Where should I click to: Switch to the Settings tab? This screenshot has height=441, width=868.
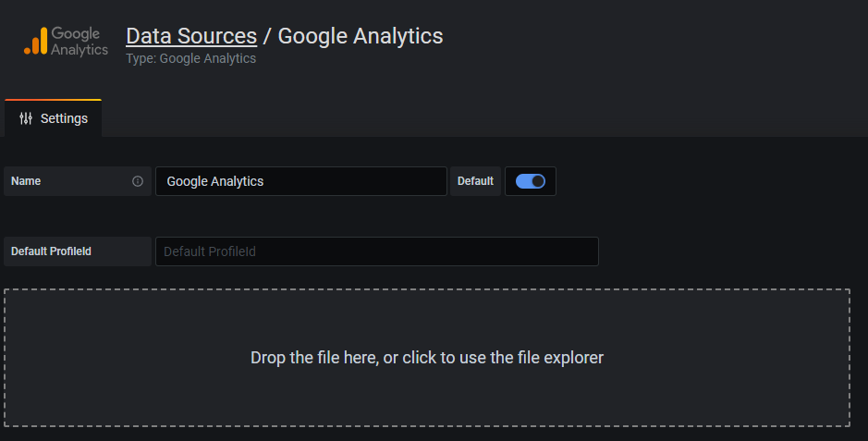(x=53, y=117)
